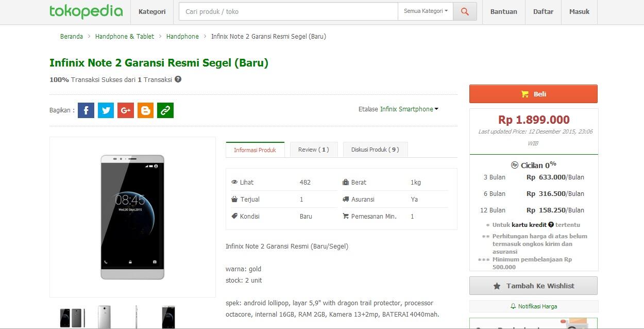The image size is (644, 329).
Task: Open Handphone breadcrumb link
Action: 182,37
